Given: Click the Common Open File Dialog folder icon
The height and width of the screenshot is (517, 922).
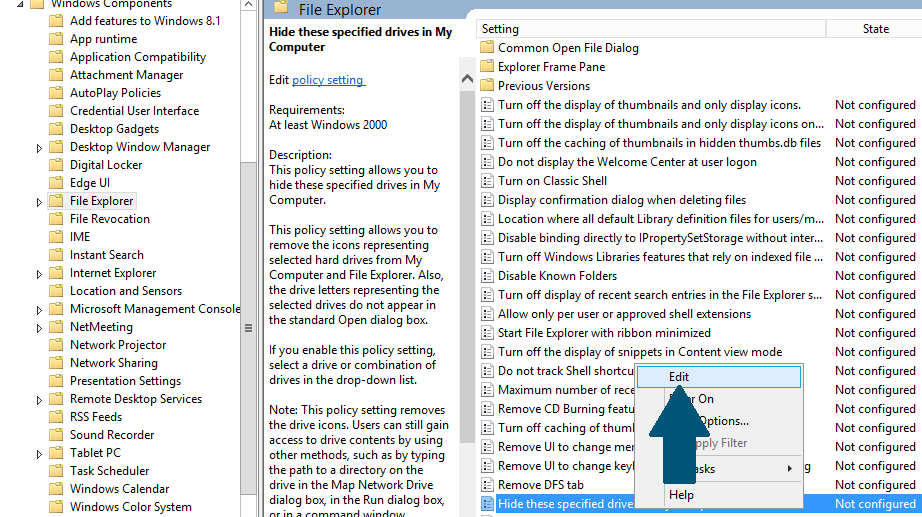Looking at the screenshot, I should [487, 48].
